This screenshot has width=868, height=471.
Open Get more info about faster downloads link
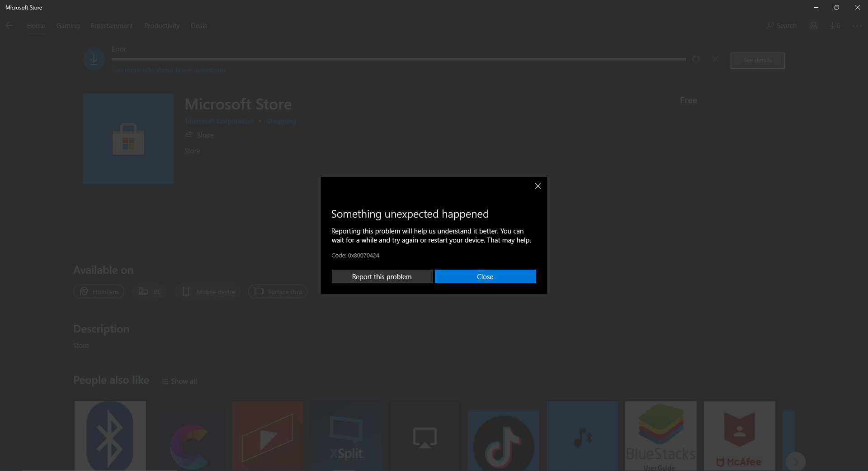170,70
